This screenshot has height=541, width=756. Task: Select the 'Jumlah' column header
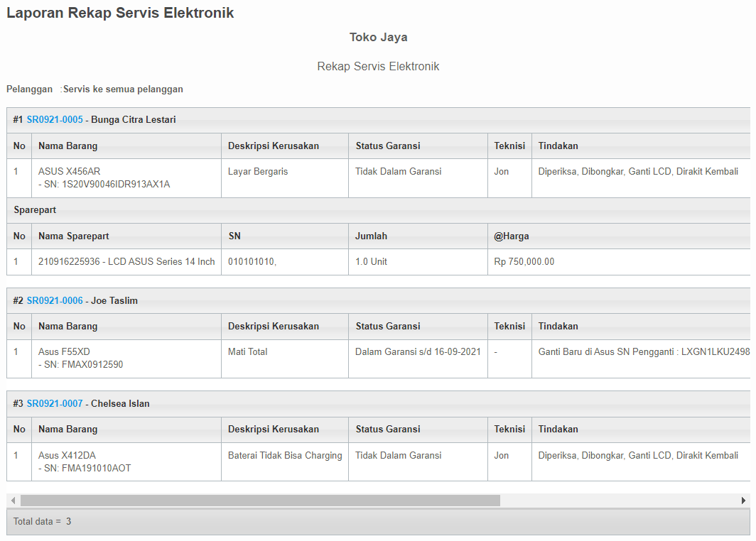point(371,236)
